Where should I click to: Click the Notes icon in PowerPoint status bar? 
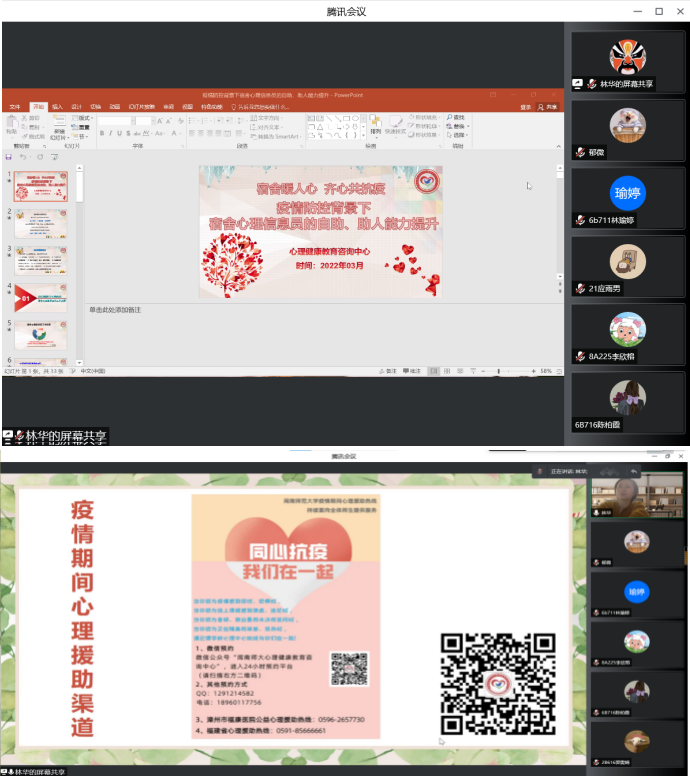(391, 371)
